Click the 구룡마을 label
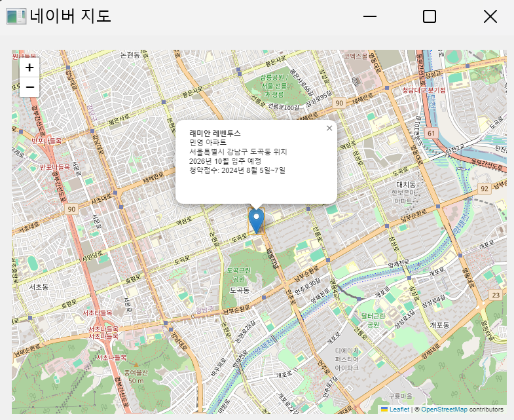The width and height of the screenshot is (514, 420). [x=401, y=396]
